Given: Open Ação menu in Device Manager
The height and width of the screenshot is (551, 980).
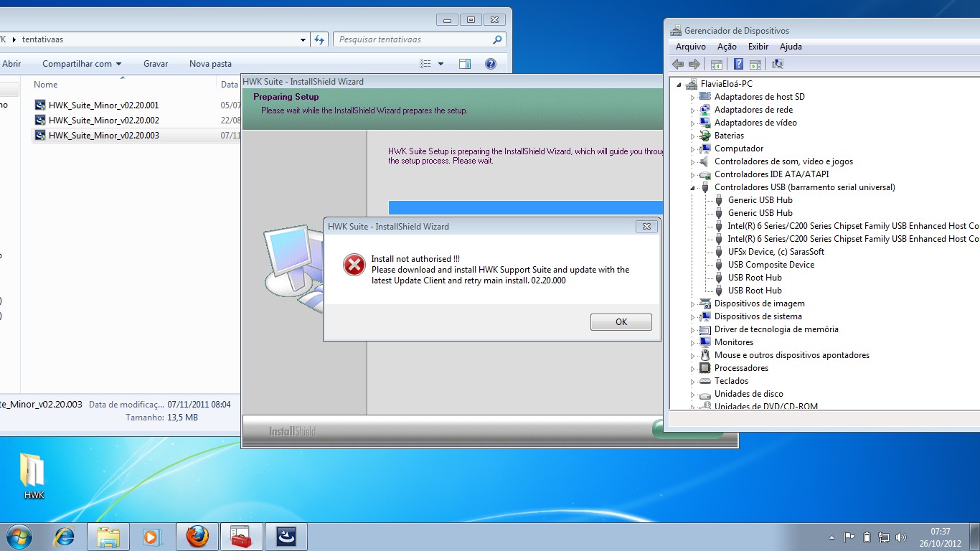Looking at the screenshot, I should click(x=727, y=47).
